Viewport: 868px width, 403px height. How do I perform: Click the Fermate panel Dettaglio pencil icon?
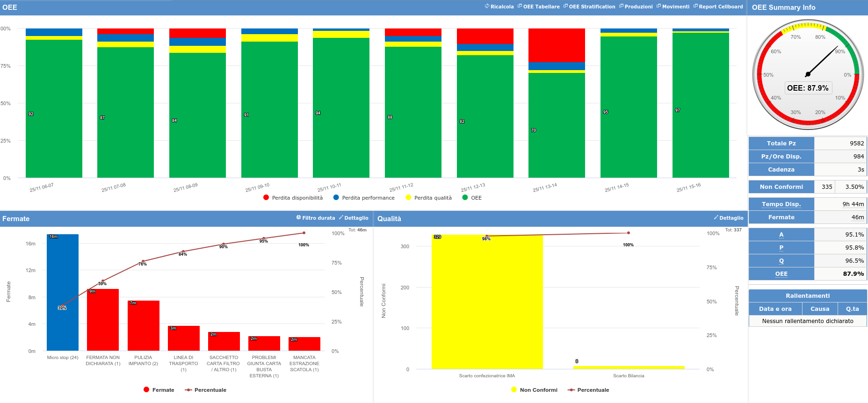pyautogui.click(x=341, y=218)
